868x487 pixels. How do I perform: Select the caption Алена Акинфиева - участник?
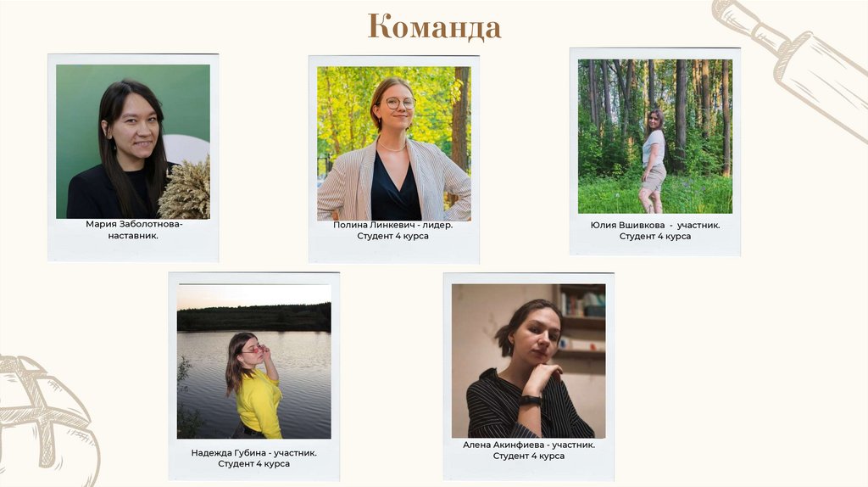529,445
